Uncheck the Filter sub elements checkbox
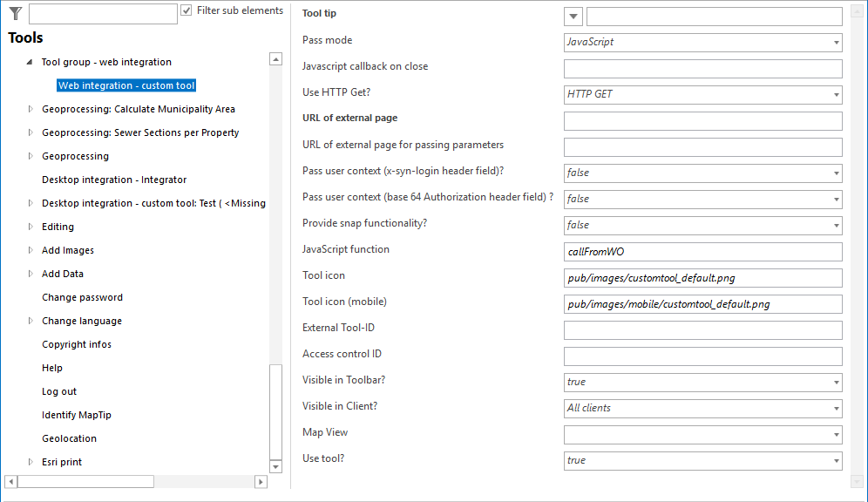This screenshot has height=502, width=868. coord(186,10)
